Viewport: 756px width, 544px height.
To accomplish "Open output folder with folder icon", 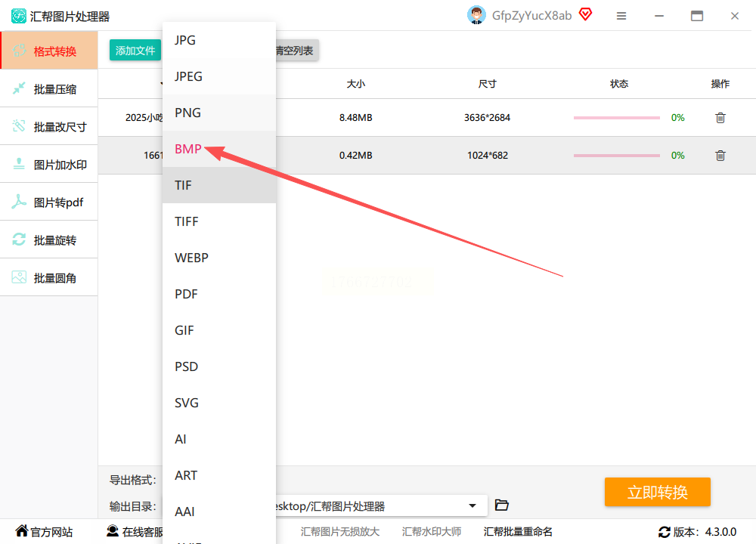I will [502, 505].
